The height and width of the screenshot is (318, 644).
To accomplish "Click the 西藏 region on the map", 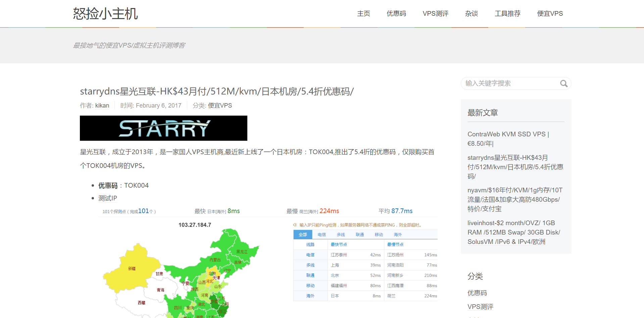I will (x=142, y=303).
